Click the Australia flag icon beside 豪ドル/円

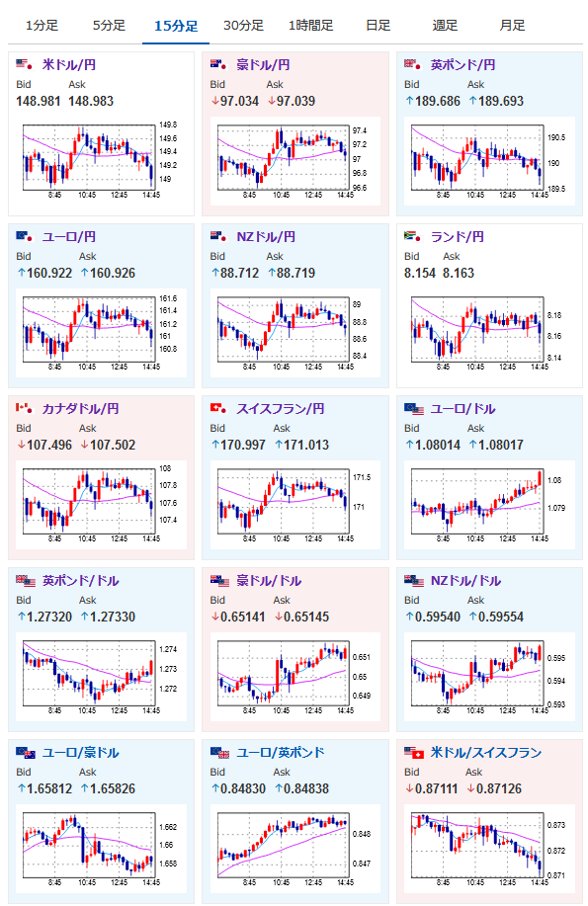coord(218,65)
